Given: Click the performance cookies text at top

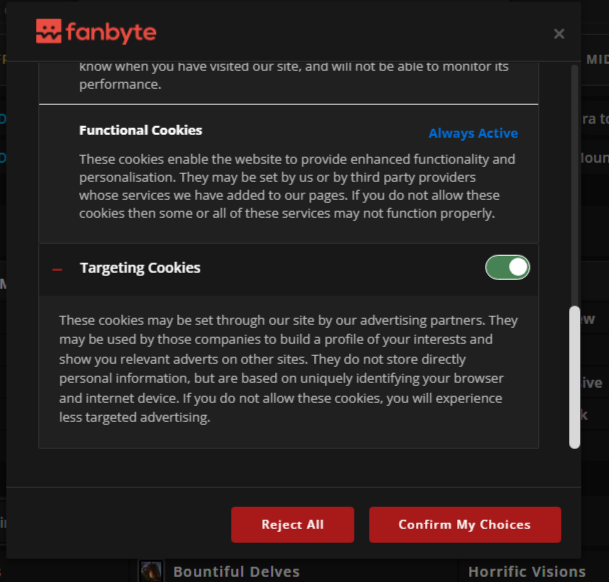Looking at the screenshot, I should coord(293,76).
